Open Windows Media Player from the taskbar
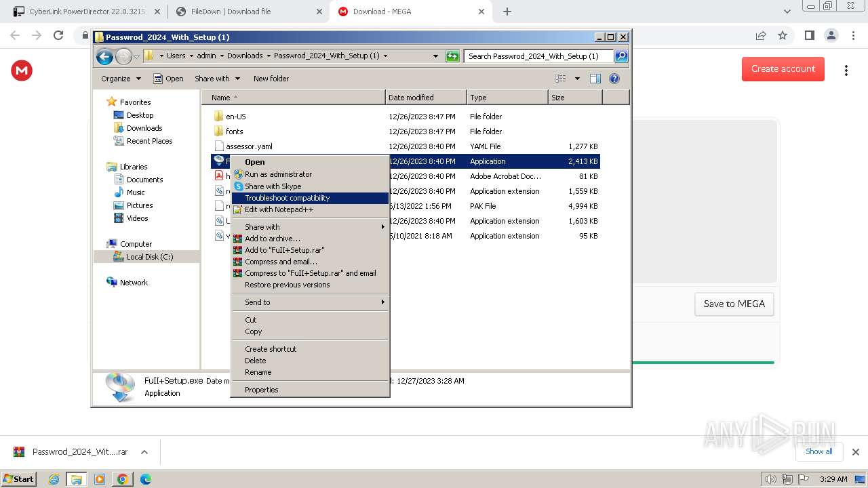The image size is (868, 488). pos(100,479)
